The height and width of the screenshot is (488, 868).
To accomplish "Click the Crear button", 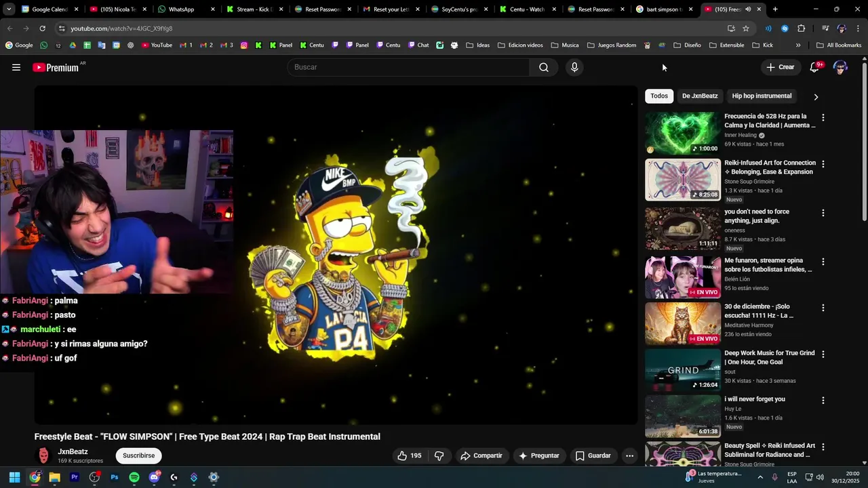I will [x=780, y=67].
